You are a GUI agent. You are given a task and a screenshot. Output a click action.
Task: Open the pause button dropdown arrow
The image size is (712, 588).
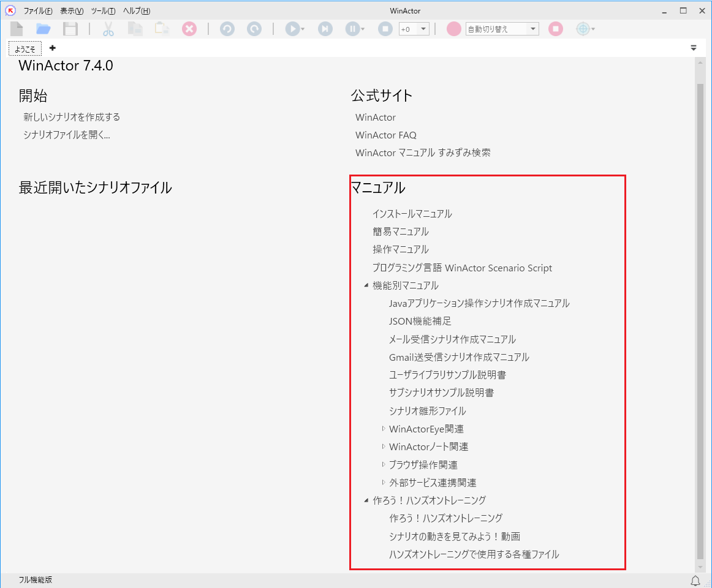[x=363, y=29]
